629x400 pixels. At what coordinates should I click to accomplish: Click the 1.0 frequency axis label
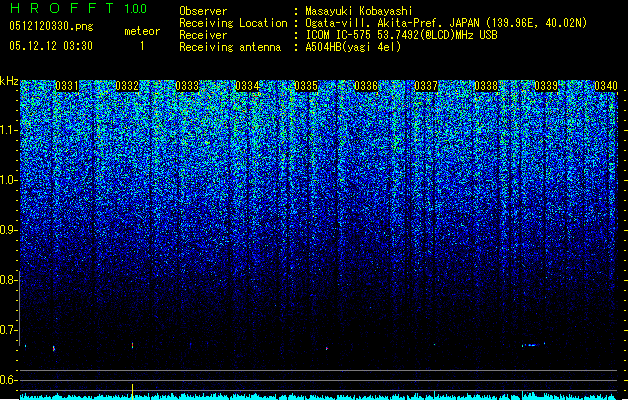(x=9, y=180)
